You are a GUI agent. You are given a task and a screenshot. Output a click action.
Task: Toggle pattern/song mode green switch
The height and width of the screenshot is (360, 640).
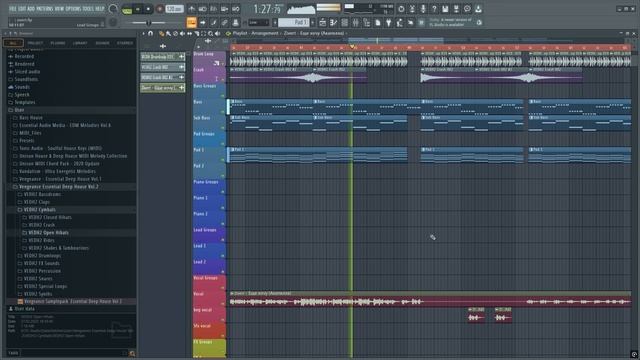click(x=127, y=10)
